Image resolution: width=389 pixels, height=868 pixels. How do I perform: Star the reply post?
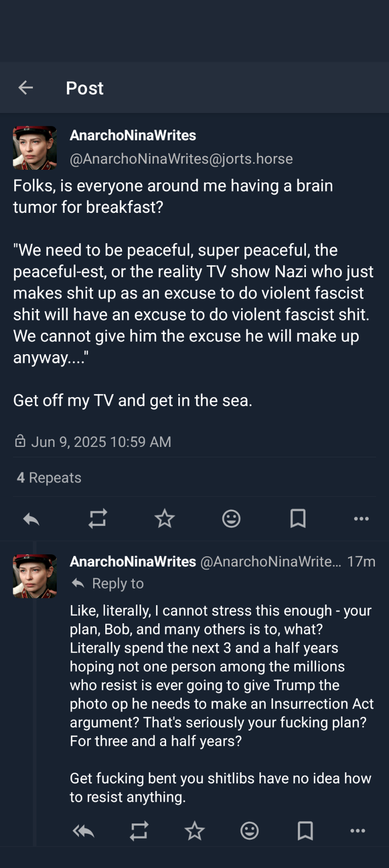(194, 831)
